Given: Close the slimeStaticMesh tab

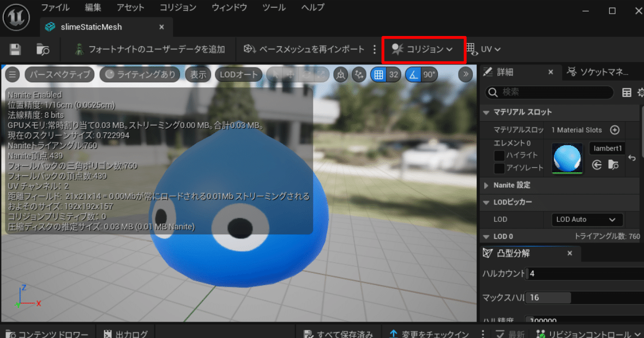Looking at the screenshot, I should pyautogui.click(x=161, y=27).
